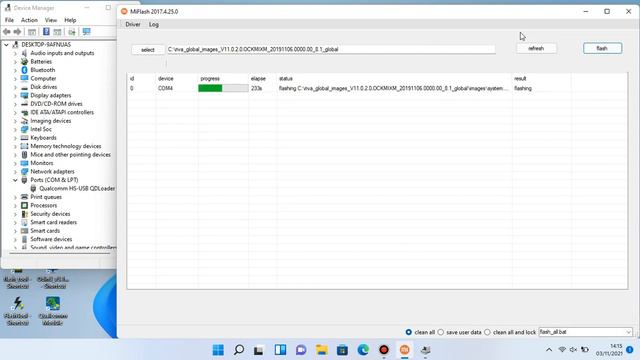Select the Imaging devices tree item

pos(51,121)
